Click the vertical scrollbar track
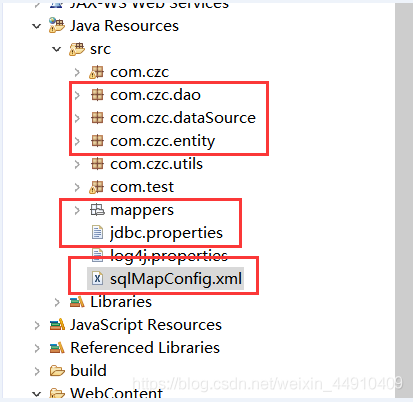The image size is (413, 402). (404, 200)
